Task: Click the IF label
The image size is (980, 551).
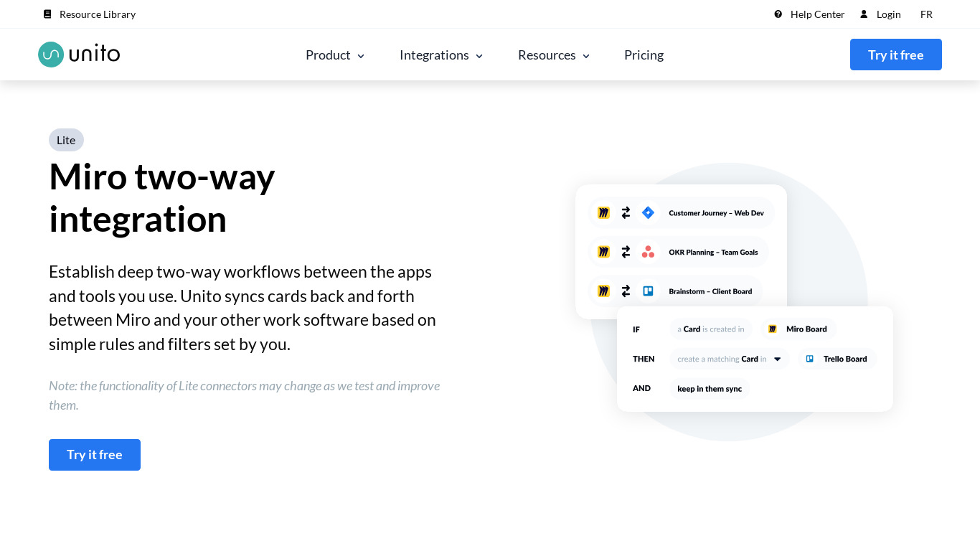Action: coord(636,329)
